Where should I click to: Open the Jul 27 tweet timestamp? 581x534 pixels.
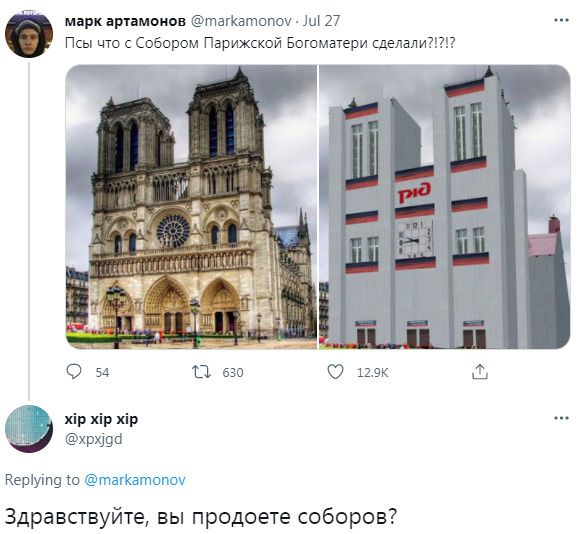coord(321,21)
